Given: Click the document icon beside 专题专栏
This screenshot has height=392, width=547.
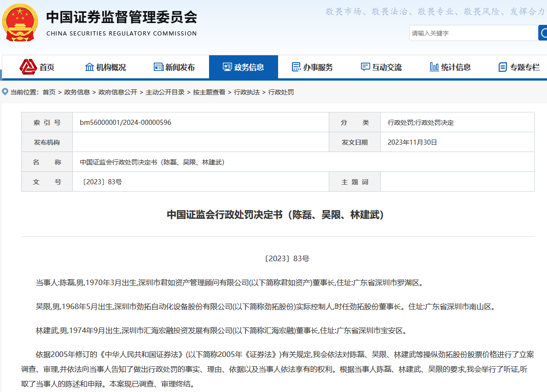Looking at the screenshot, I should (503, 67).
